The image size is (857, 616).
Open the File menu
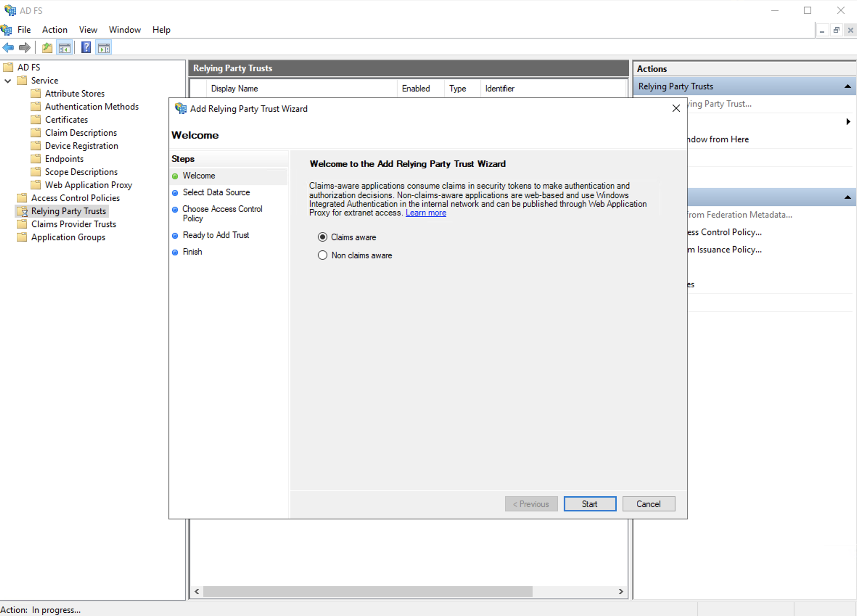click(x=24, y=29)
